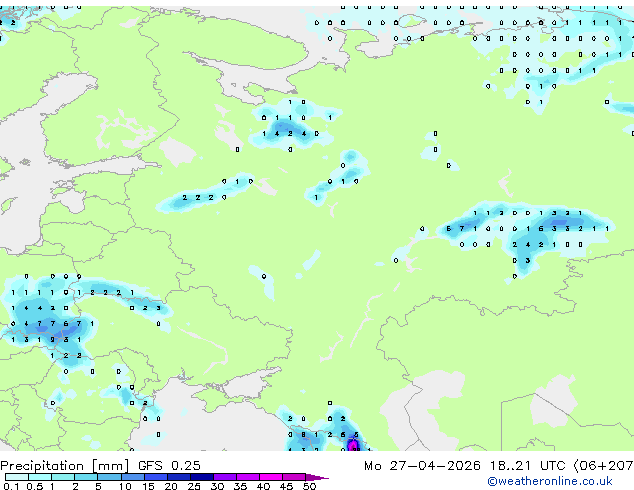Select the legend swatch between 0.1 and 0.5

17,477
